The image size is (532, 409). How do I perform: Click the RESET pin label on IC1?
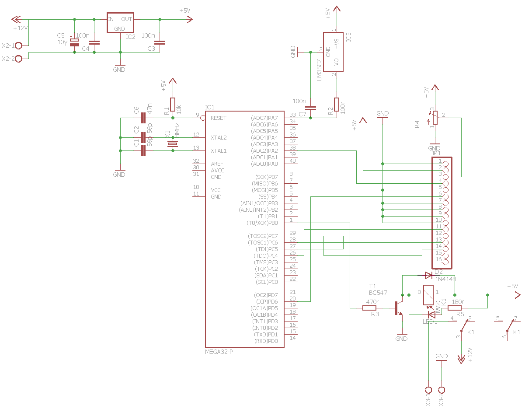(219, 118)
